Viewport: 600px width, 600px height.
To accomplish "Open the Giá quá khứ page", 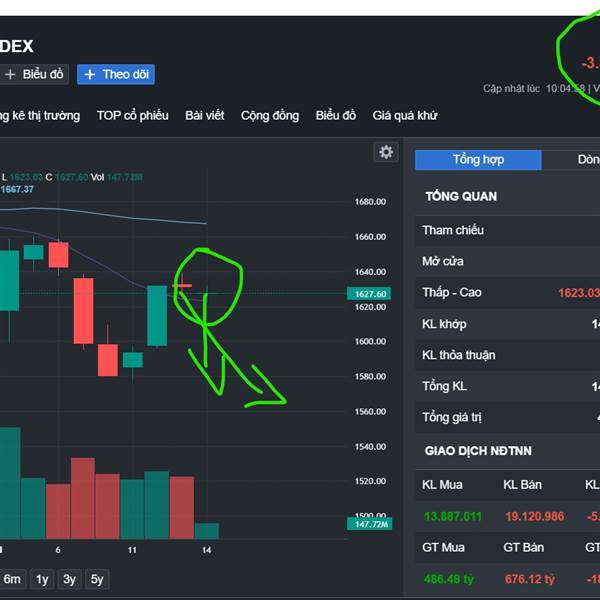I will 404,115.
